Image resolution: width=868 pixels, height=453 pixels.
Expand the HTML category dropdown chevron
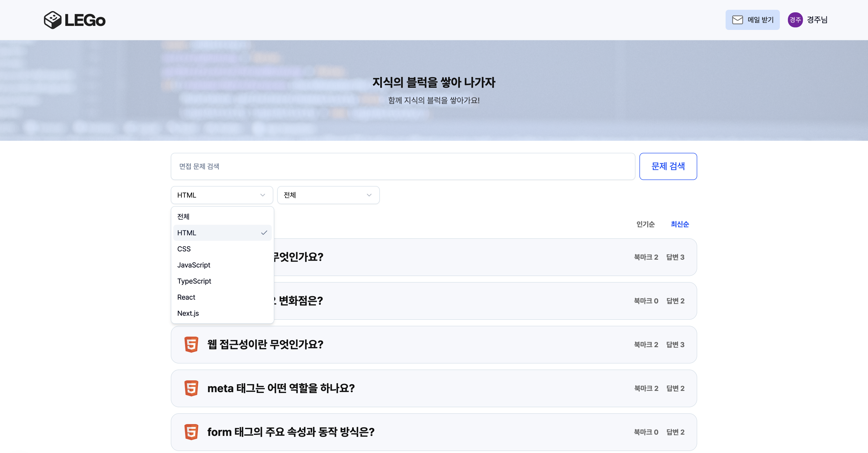point(262,195)
